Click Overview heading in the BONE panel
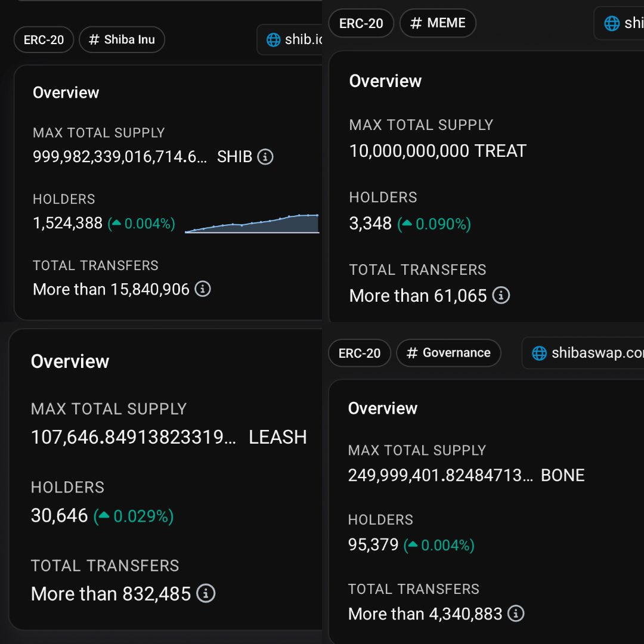The height and width of the screenshot is (644, 644). [x=383, y=408]
